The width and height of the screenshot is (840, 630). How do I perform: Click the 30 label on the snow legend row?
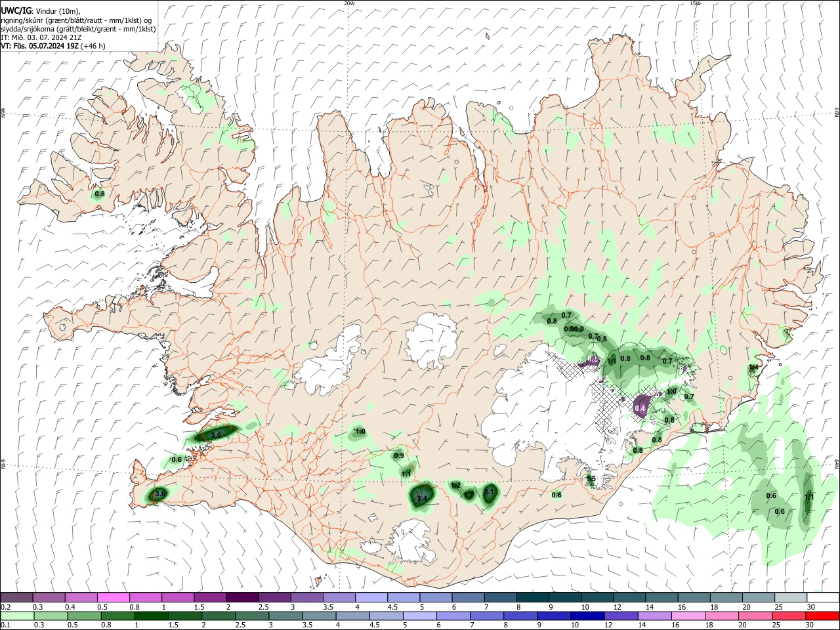pyautogui.click(x=810, y=607)
